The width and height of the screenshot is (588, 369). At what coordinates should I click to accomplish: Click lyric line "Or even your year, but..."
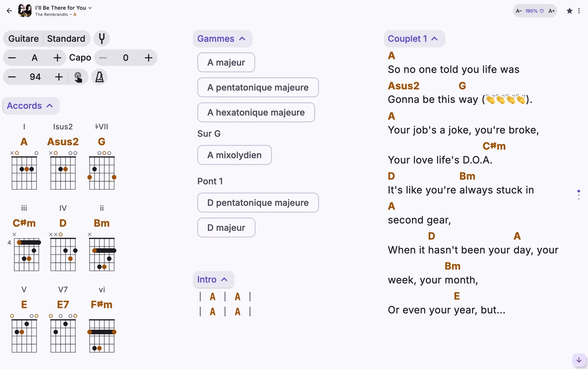tap(446, 310)
